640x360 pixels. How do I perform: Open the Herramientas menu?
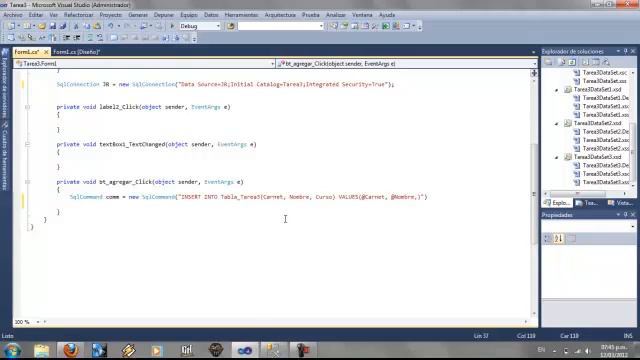coord(241,15)
